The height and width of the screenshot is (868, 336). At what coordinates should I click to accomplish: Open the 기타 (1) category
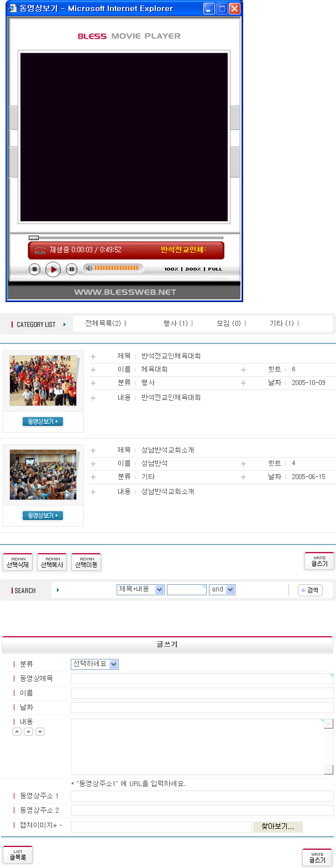tap(282, 324)
